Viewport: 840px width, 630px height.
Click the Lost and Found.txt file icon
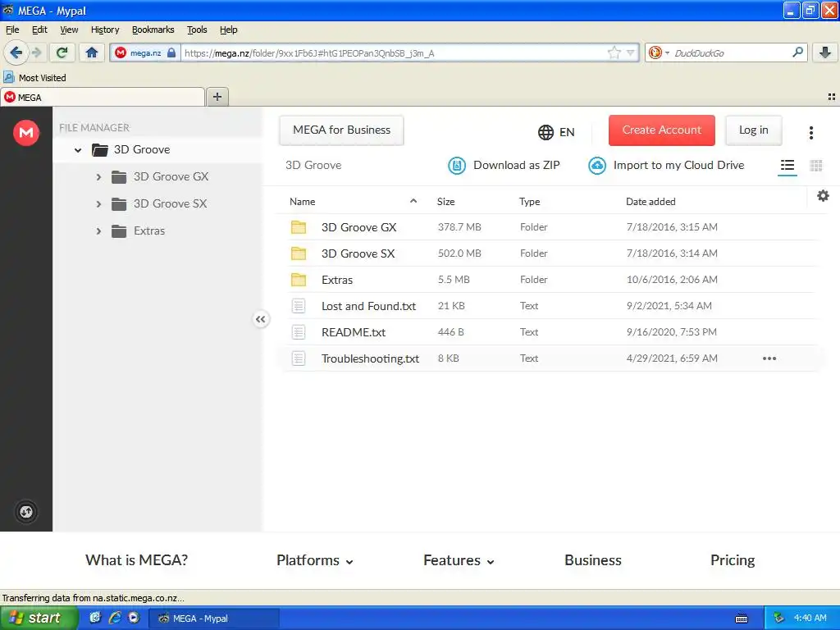coord(299,306)
